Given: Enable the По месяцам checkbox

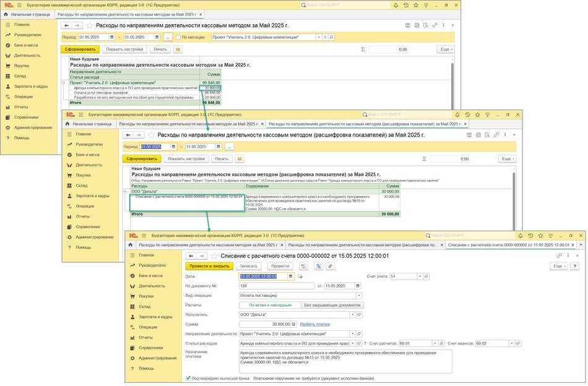Looking at the screenshot, I should (176, 37).
